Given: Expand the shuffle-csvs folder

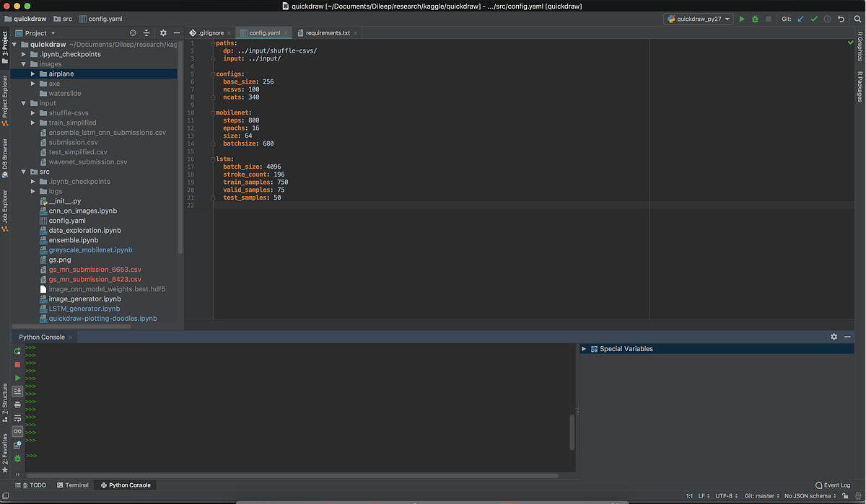Looking at the screenshot, I should click(x=32, y=112).
